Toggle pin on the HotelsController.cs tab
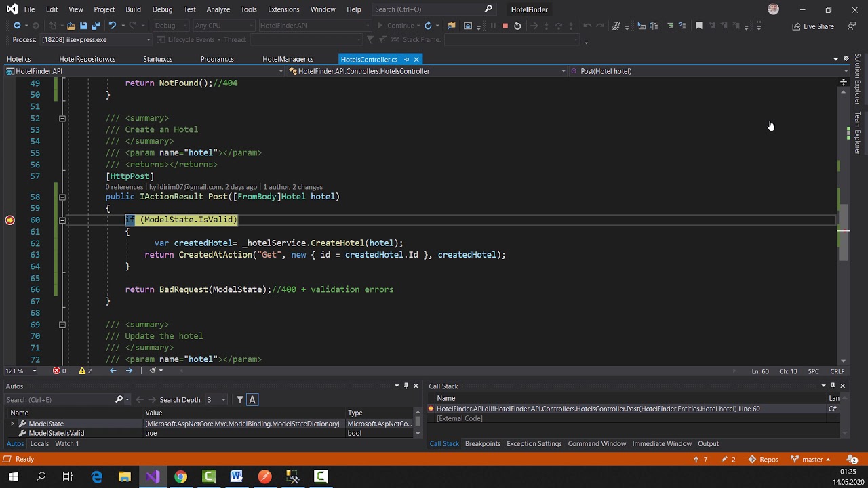868x488 pixels. pos(406,60)
